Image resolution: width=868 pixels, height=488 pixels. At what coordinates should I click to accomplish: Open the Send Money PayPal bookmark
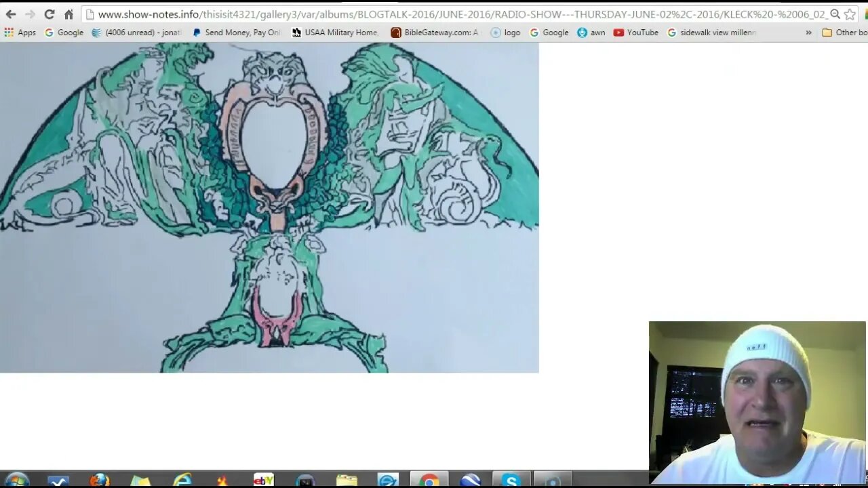point(236,33)
